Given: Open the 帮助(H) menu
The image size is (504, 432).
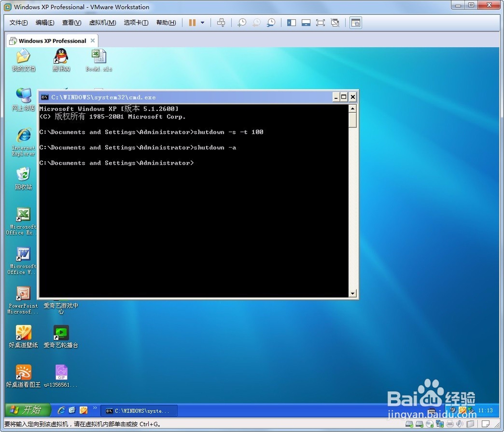Looking at the screenshot, I should click(166, 23).
